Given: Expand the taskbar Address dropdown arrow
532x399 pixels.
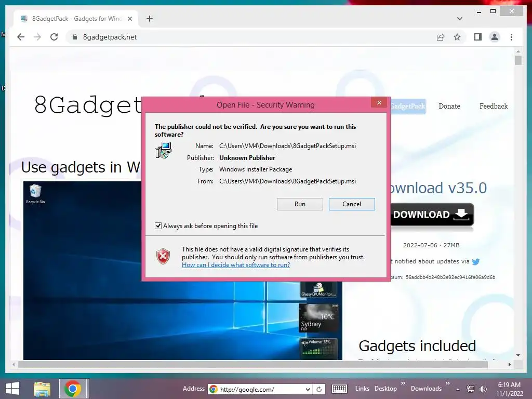Looking at the screenshot, I should (x=308, y=390).
